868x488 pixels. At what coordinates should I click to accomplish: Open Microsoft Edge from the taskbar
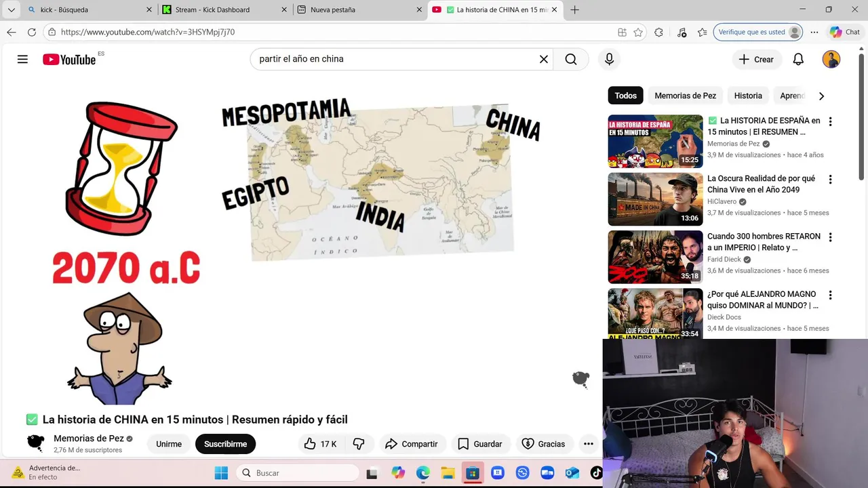pyautogui.click(x=422, y=472)
